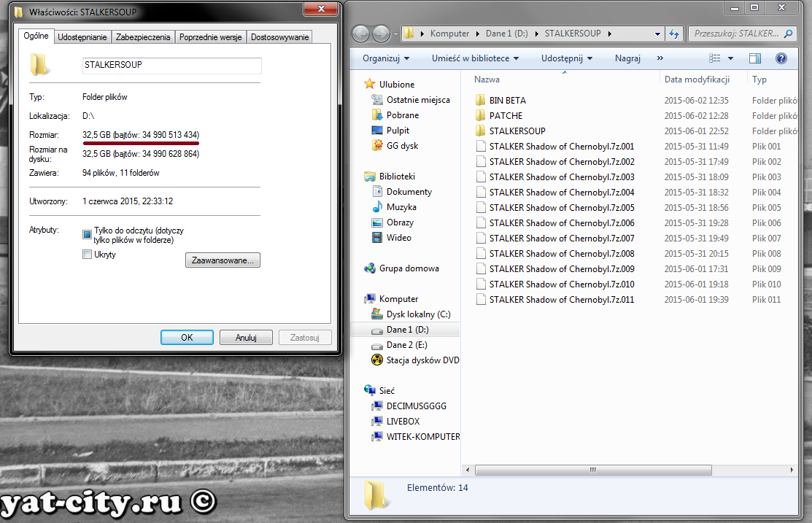The height and width of the screenshot is (523, 812).
Task: Open DECIMUSGGGG network computer
Action: click(417, 406)
